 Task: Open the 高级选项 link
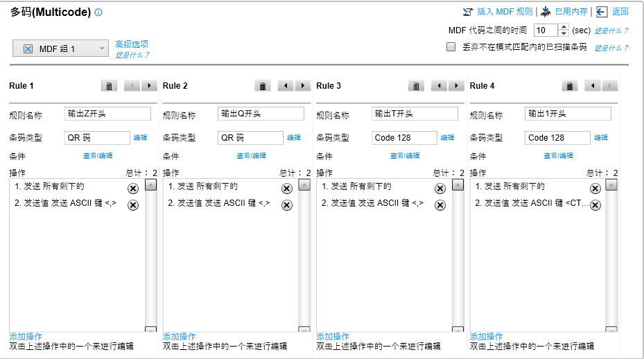(132, 44)
